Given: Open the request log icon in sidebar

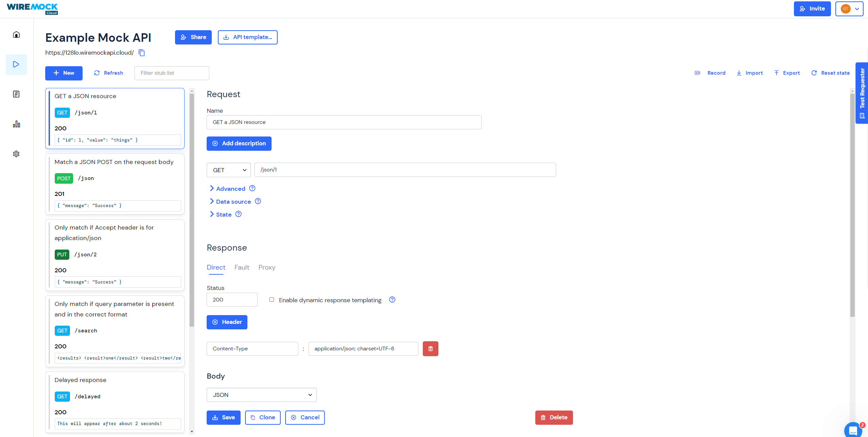Looking at the screenshot, I should click(16, 94).
